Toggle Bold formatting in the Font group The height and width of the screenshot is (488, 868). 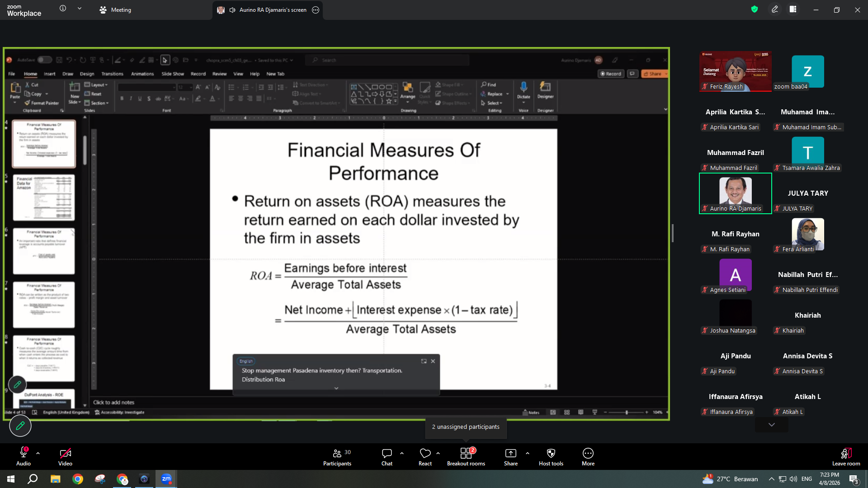pyautogui.click(x=122, y=99)
